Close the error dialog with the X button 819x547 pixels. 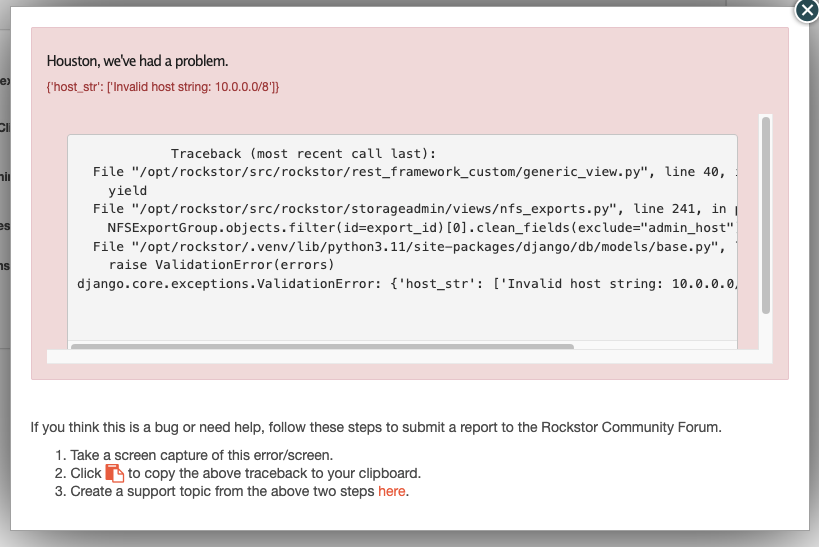point(807,9)
